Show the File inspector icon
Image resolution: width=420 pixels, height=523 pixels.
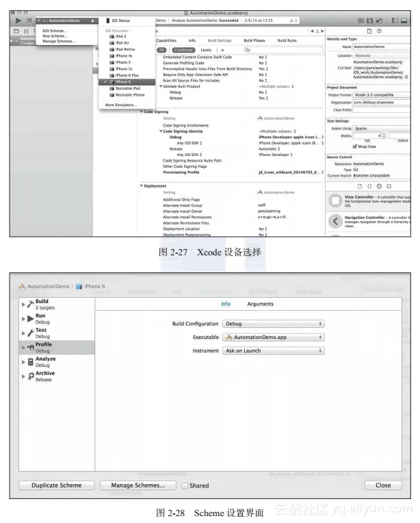click(x=369, y=31)
